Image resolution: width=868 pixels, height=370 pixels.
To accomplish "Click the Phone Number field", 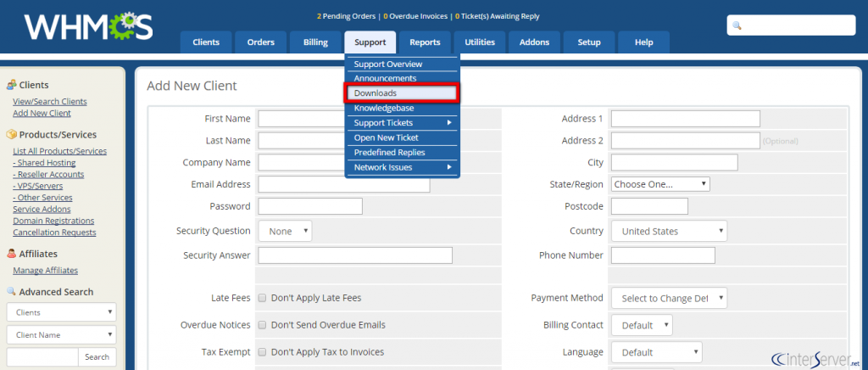I will (663, 255).
